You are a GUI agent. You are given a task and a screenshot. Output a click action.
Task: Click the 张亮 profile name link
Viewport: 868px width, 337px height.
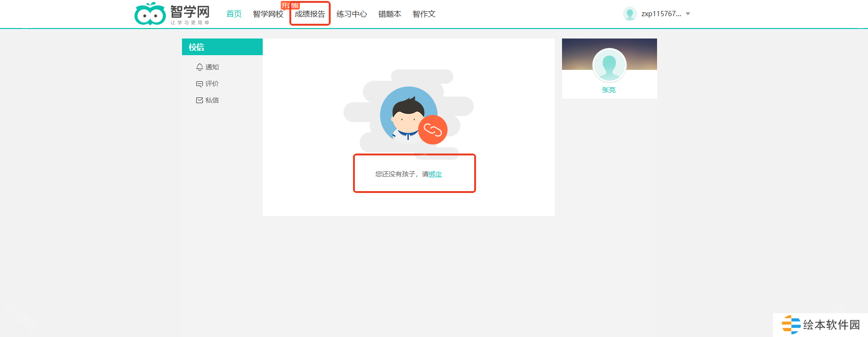[609, 90]
